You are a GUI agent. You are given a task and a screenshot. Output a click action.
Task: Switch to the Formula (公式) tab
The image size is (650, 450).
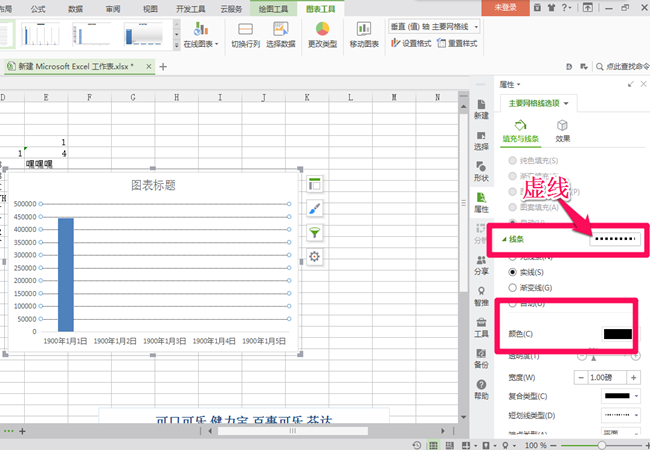(x=38, y=9)
